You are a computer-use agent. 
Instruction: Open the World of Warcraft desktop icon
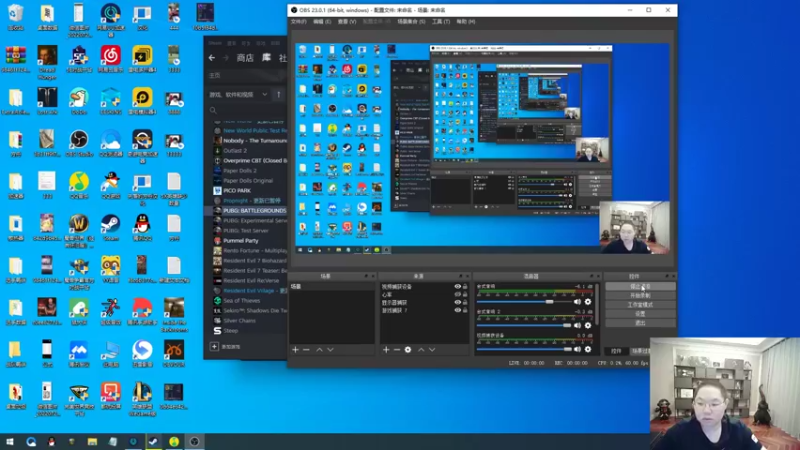(x=79, y=231)
